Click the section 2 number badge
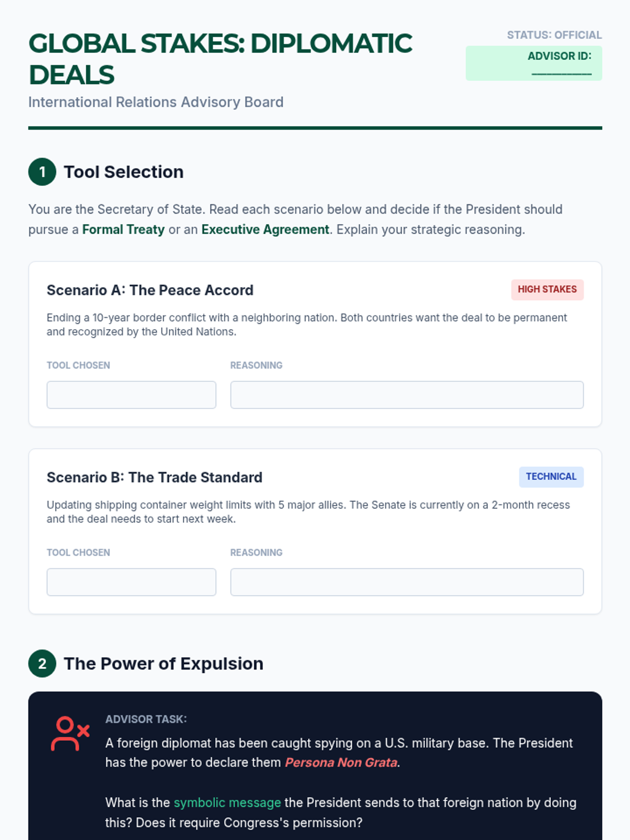 (x=42, y=664)
